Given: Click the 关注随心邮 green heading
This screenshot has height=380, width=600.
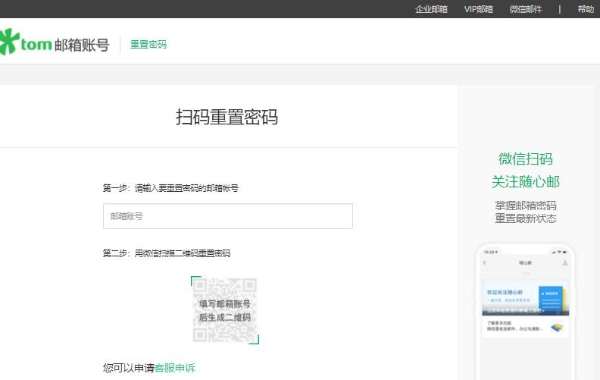Looking at the screenshot, I should (526, 181).
